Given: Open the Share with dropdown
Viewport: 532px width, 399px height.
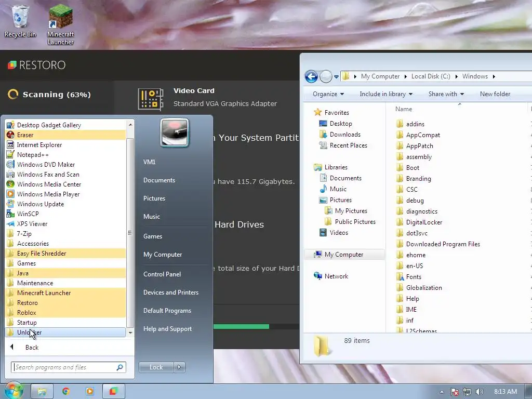Looking at the screenshot, I should point(446,94).
